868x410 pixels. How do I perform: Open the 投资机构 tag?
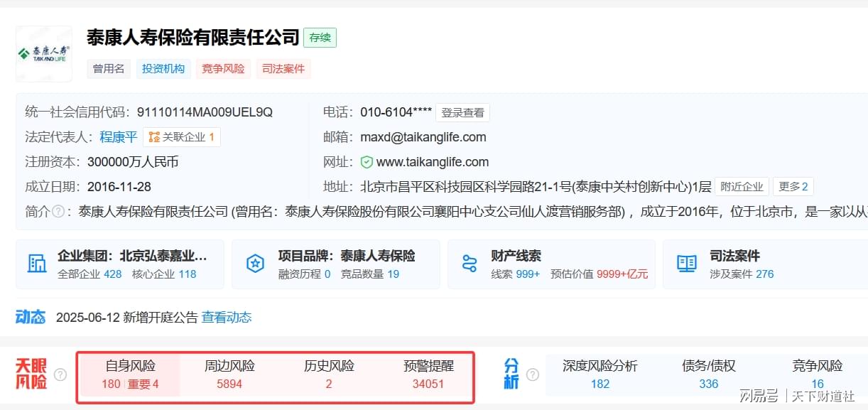tap(163, 69)
